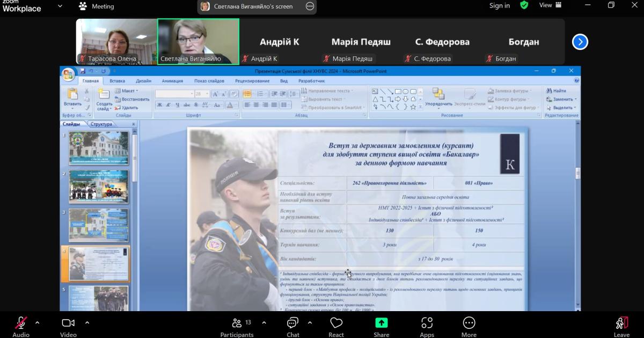Select slide 3 thumbnail

click(x=99, y=225)
